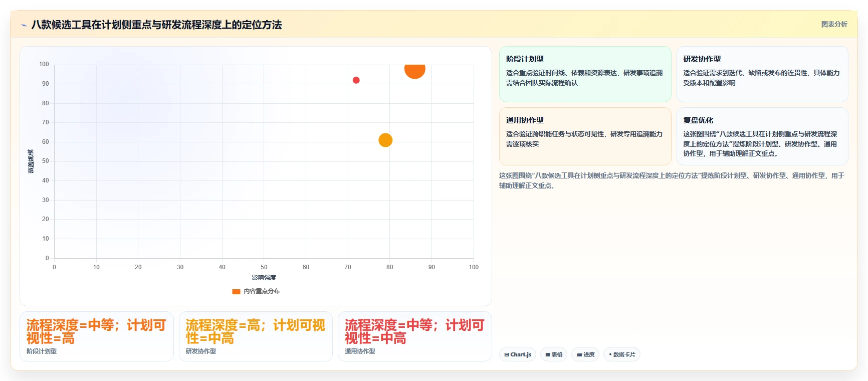Select the 表格 tag

554,354
